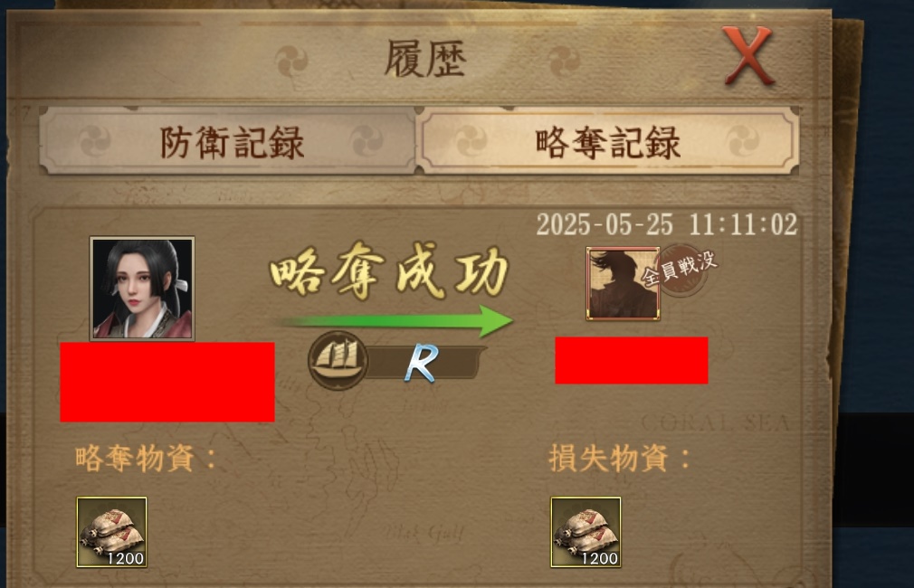Click the sailing ship icon
914x588 pixels.
[x=338, y=360]
